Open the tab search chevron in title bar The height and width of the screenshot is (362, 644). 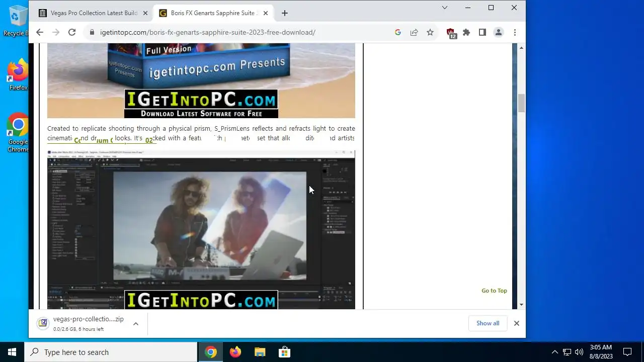(x=445, y=8)
